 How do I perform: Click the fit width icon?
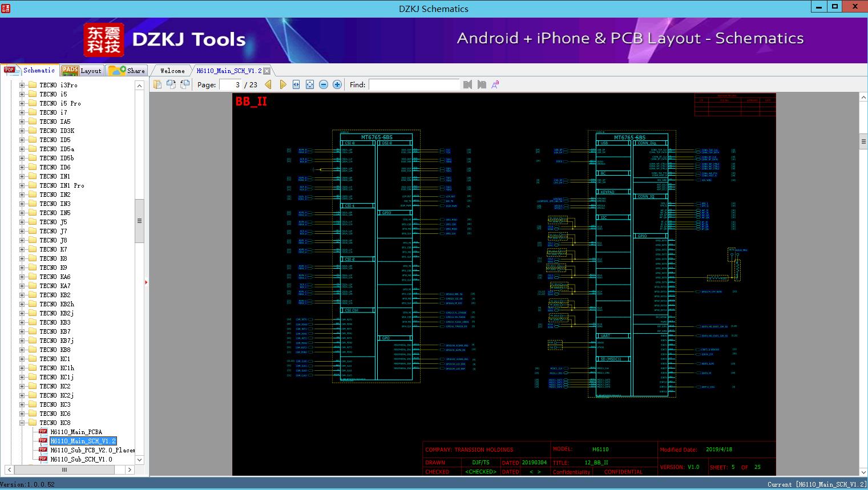click(296, 84)
